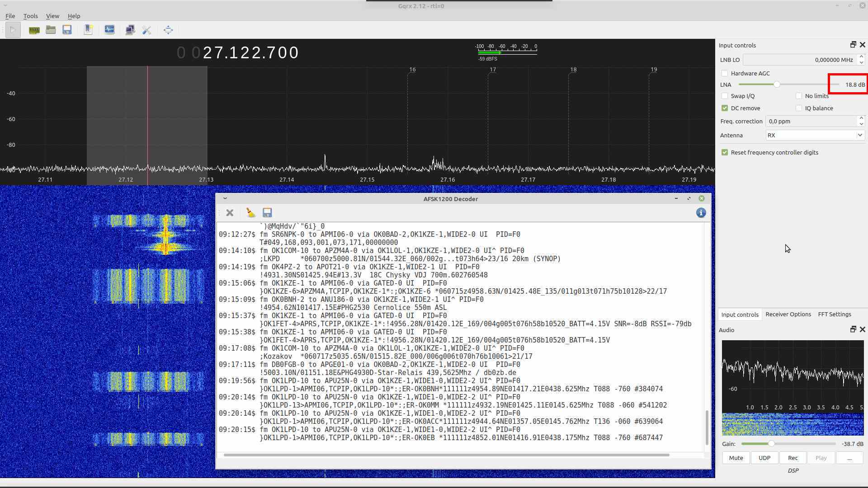Click the LNA gain slider handle

tap(777, 84)
